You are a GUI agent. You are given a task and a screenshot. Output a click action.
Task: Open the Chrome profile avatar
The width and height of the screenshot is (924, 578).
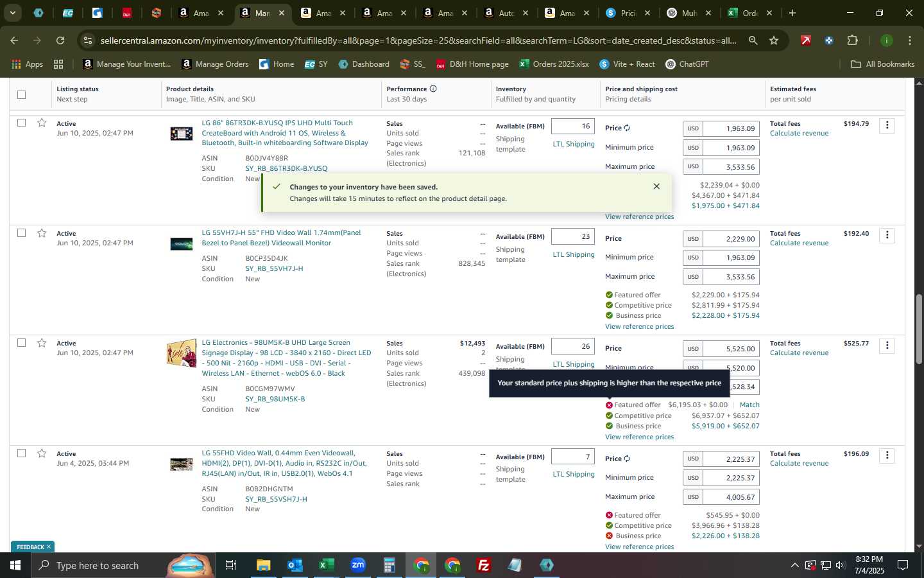886,40
